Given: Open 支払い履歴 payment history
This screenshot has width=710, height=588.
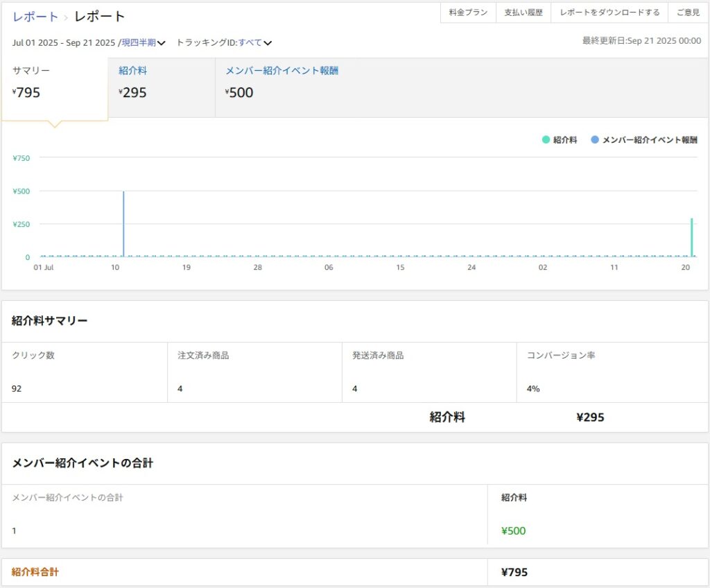Looking at the screenshot, I should tap(523, 12).
